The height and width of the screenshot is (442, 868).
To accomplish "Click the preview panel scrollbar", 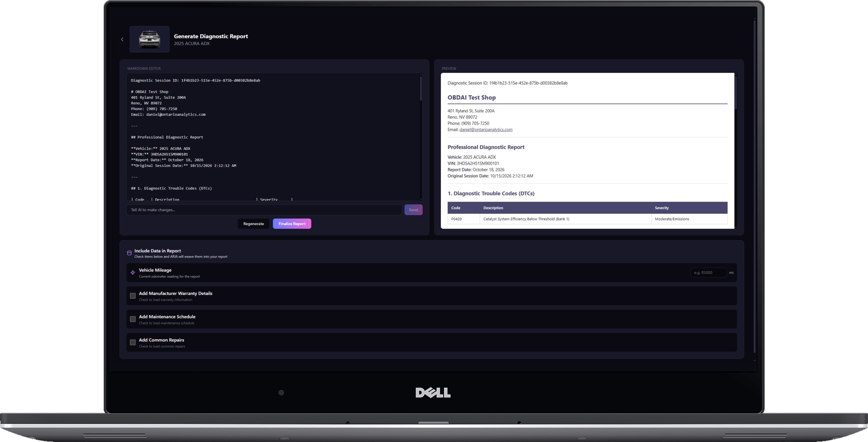I will coord(736,93).
